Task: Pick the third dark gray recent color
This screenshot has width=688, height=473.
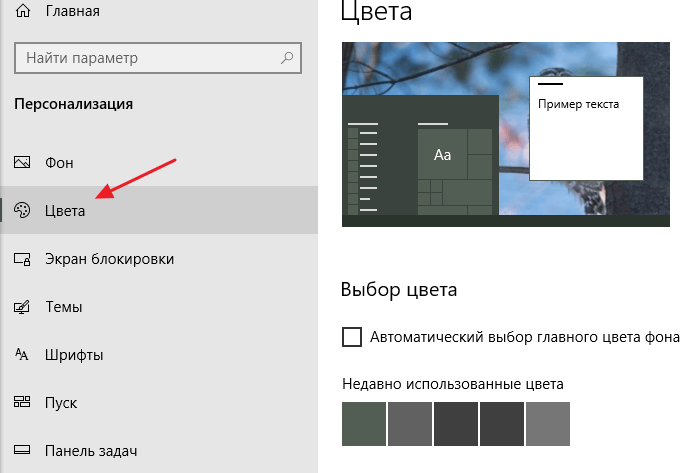Action: tap(456, 424)
